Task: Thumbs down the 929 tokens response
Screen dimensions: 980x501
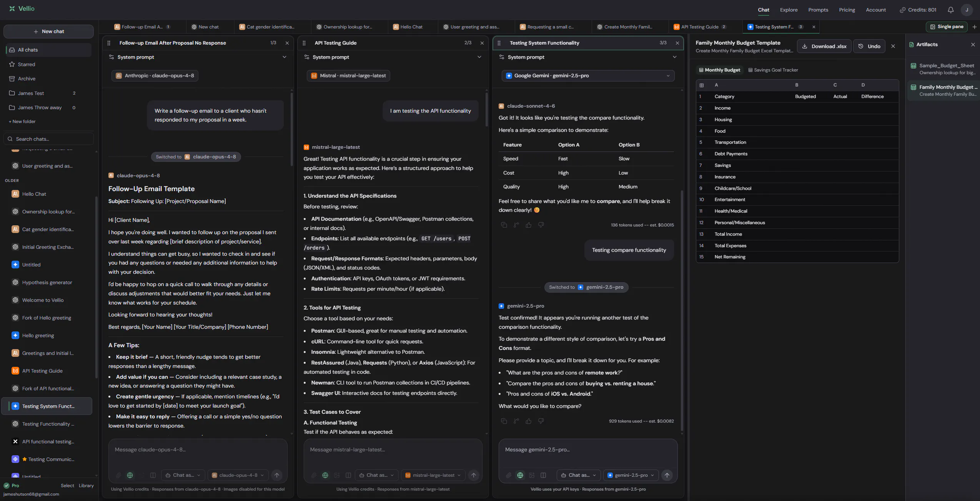Action: point(541,421)
